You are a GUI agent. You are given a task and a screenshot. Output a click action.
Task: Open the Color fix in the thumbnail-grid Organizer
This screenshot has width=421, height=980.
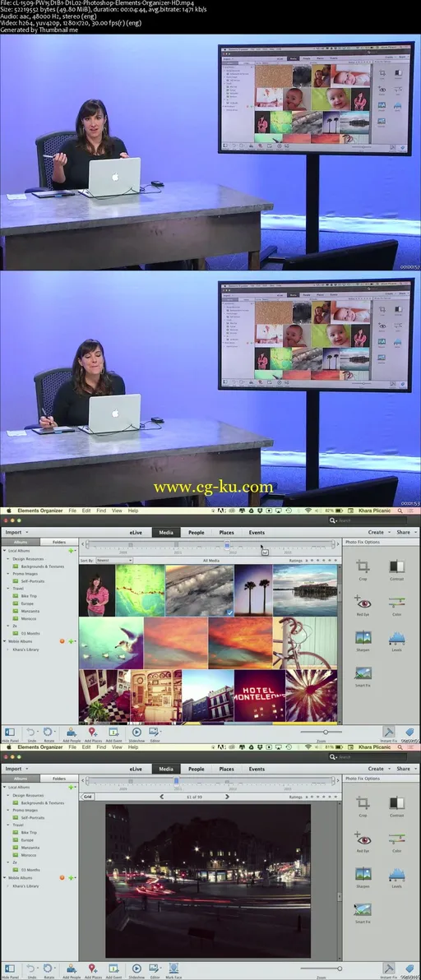click(396, 604)
